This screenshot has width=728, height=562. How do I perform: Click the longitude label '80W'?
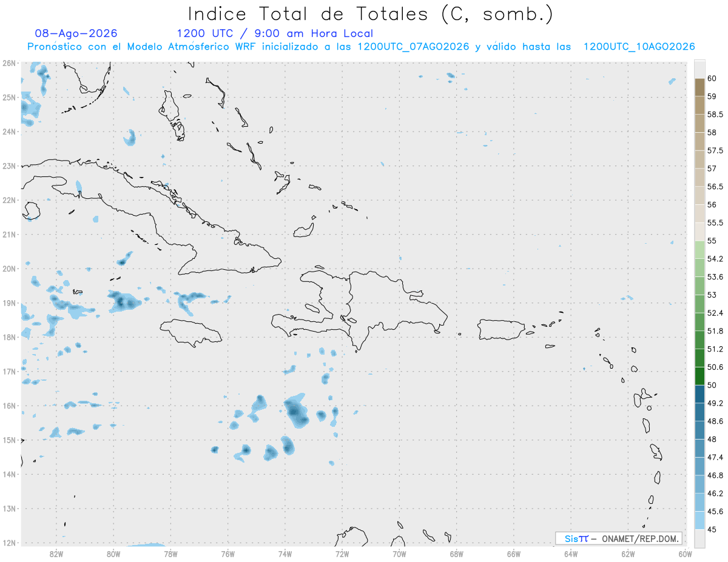(x=113, y=554)
